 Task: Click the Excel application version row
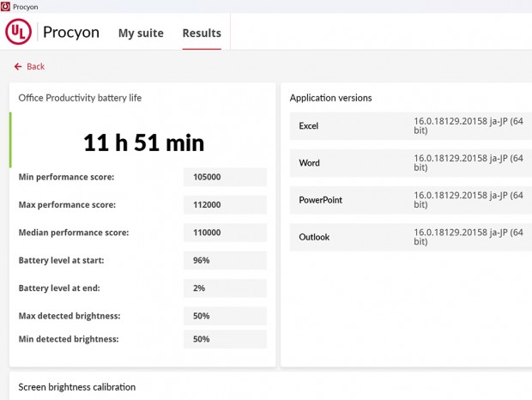(407, 126)
